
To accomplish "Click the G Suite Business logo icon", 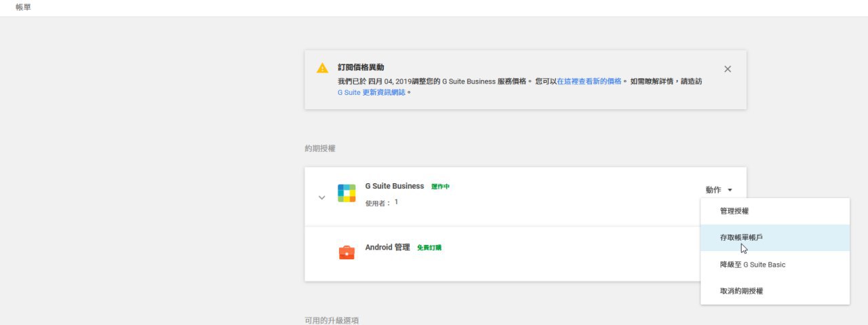I will click(347, 193).
